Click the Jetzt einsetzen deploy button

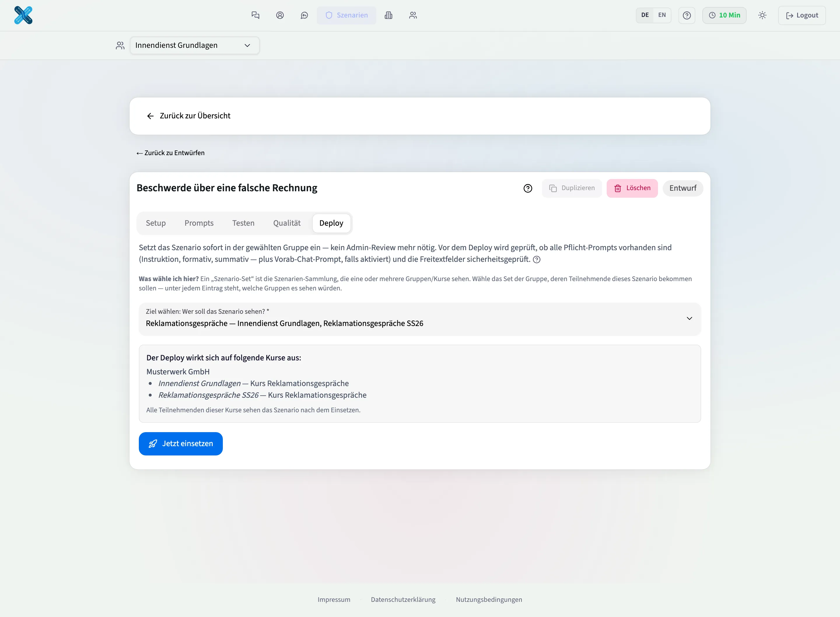tap(181, 444)
